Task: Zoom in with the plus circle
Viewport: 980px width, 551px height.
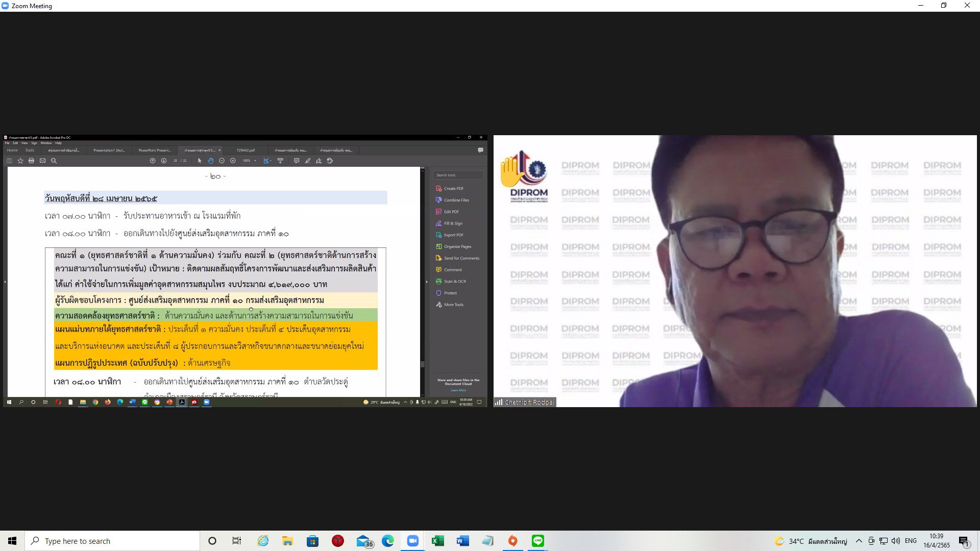Action: 233,161
